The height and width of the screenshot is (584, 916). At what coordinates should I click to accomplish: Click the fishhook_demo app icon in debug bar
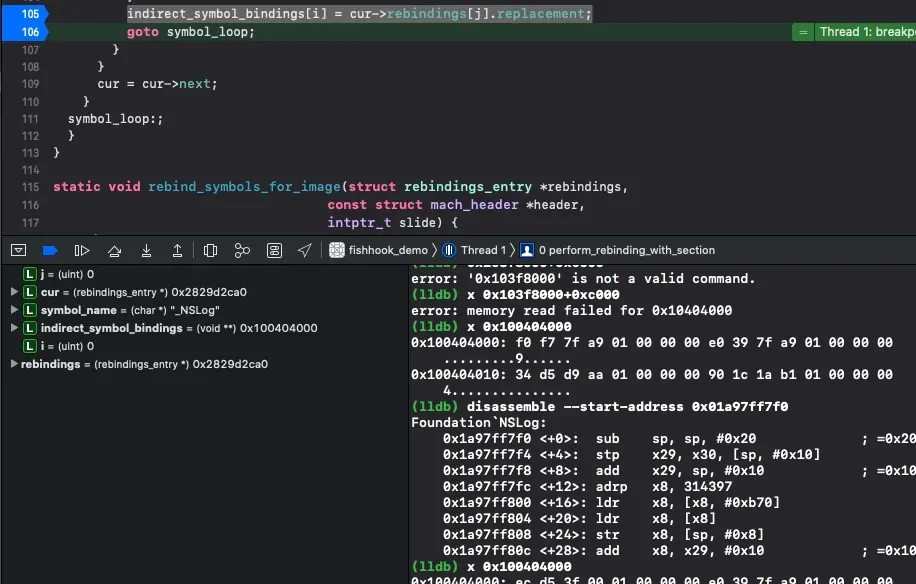[x=336, y=251]
